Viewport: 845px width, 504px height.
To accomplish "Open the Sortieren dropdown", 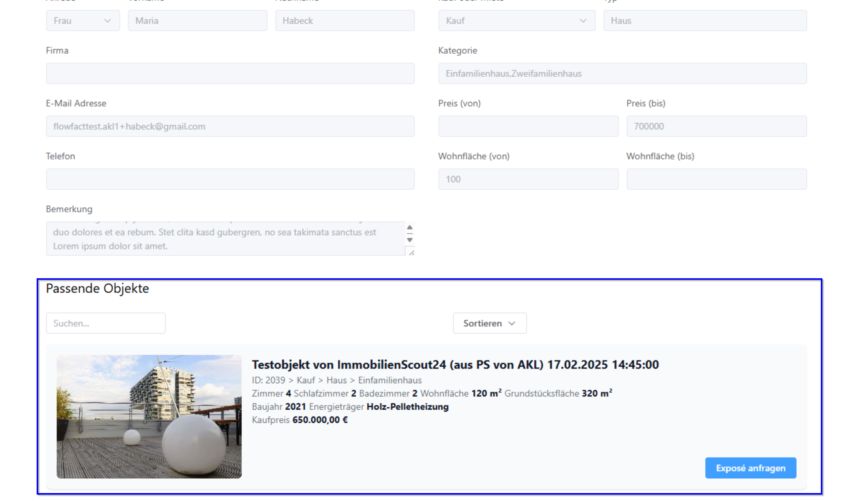I will [489, 323].
